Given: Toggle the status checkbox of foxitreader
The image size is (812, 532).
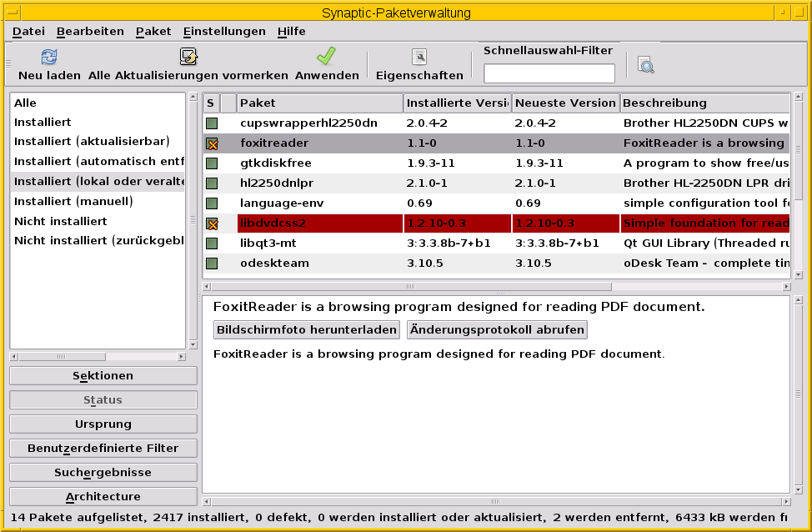Looking at the screenshot, I should tap(211, 143).
